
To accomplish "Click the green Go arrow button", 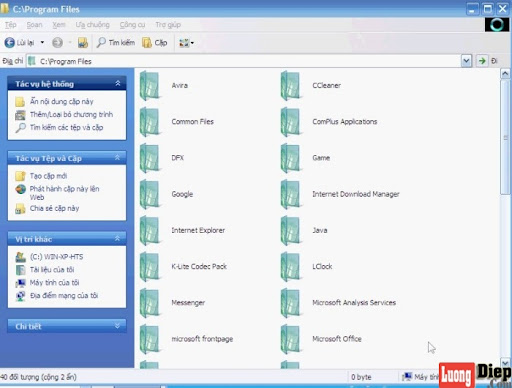I will pos(482,61).
